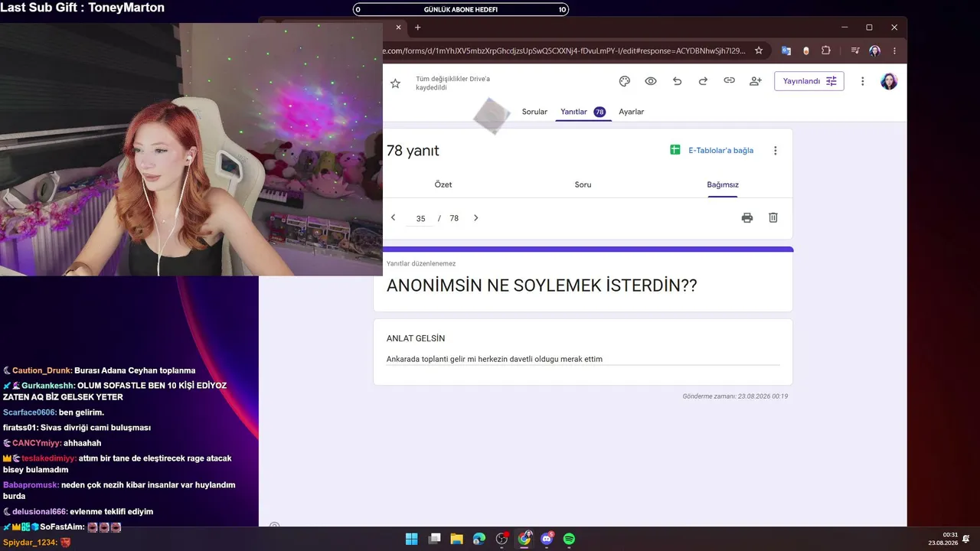The image size is (980, 551).
Task: Open File Explorer from the taskbar
Action: point(456,539)
